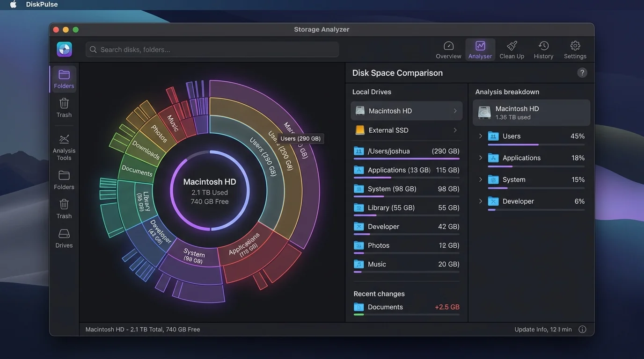Select Macintosh HD in Local Drives
Screen dimensions: 644x359
pos(406,111)
